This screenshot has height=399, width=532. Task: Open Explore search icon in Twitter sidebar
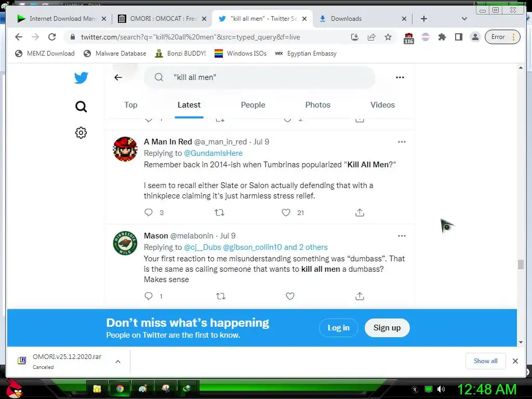pos(81,107)
